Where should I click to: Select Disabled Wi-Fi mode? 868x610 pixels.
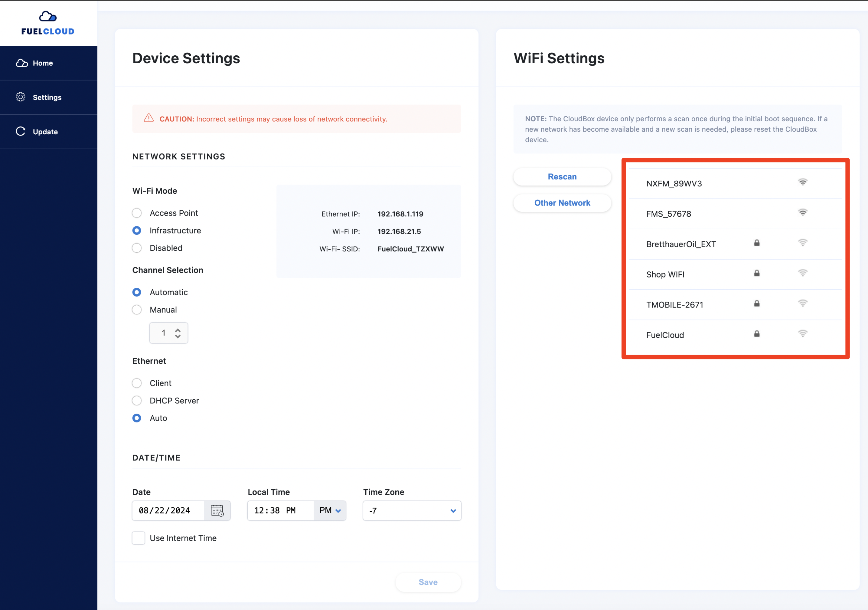pyautogui.click(x=137, y=248)
